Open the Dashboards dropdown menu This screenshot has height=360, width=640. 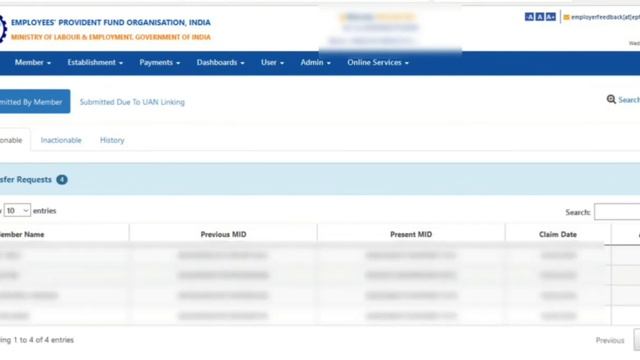[x=220, y=62]
